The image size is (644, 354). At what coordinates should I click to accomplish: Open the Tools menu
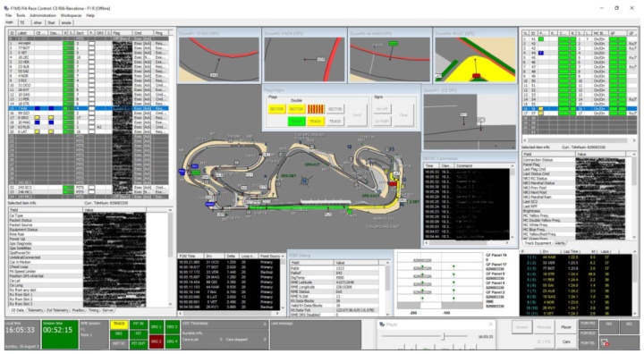[21, 15]
